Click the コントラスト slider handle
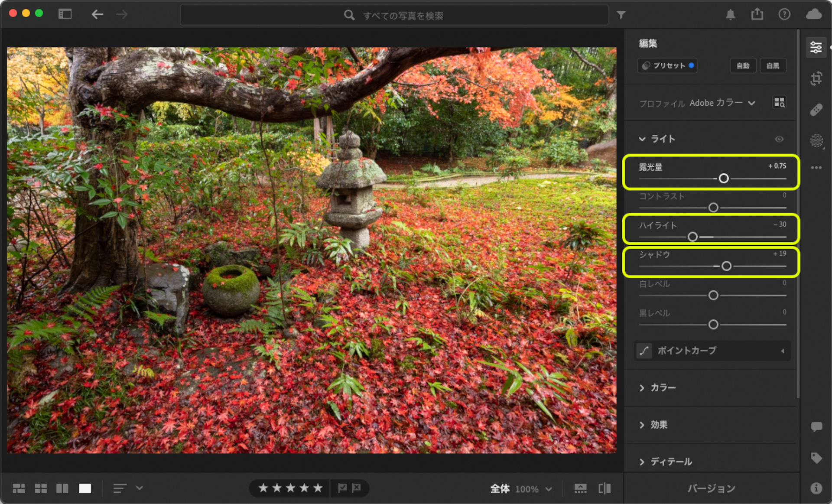This screenshot has width=832, height=504. tap(713, 208)
